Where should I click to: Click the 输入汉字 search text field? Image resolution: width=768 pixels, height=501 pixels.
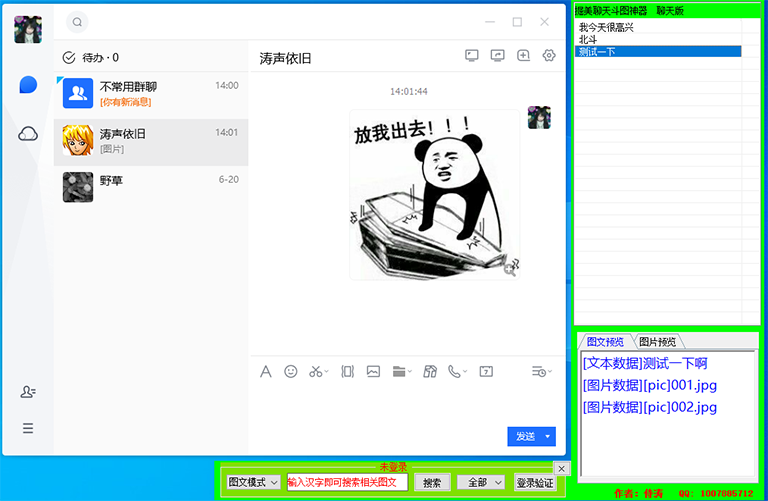(347, 482)
